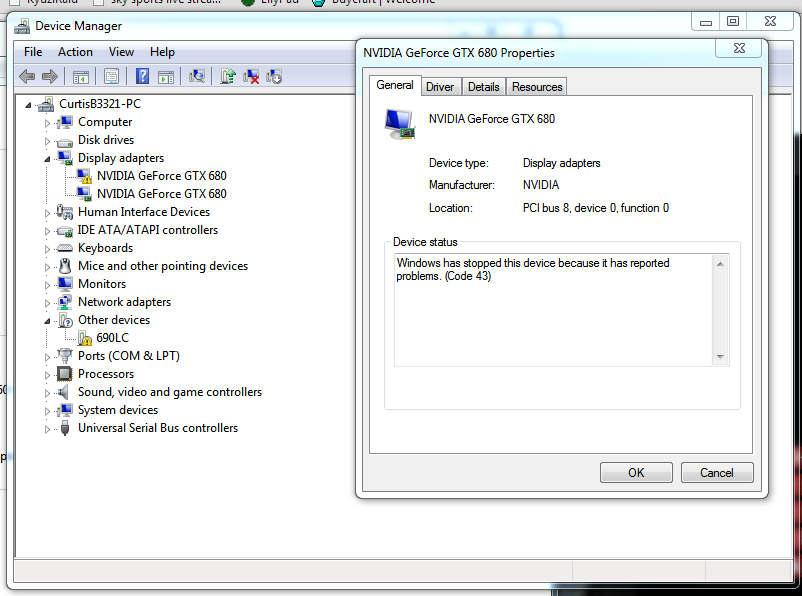Click the Other devices category
Image resolution: width=802 pixels, height=596 pixels.
114,320
